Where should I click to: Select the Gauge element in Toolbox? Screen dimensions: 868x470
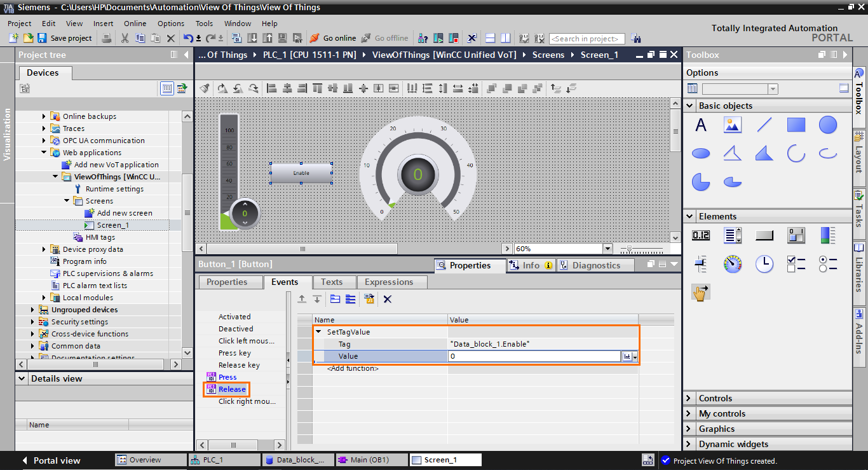click(733, 264)
